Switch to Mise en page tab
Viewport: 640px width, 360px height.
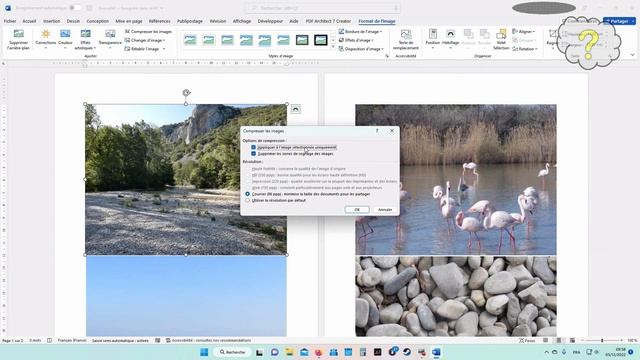tap(129, 21)
